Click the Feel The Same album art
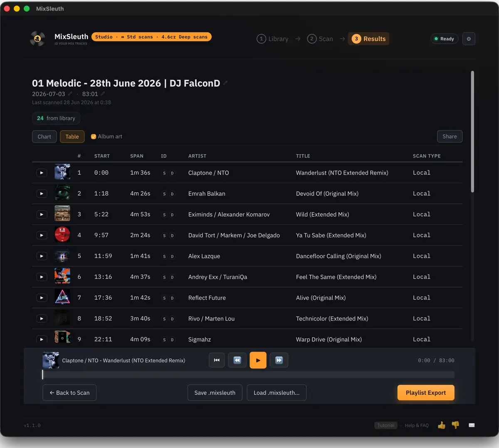The image size is (499, 448). [62, 276]
